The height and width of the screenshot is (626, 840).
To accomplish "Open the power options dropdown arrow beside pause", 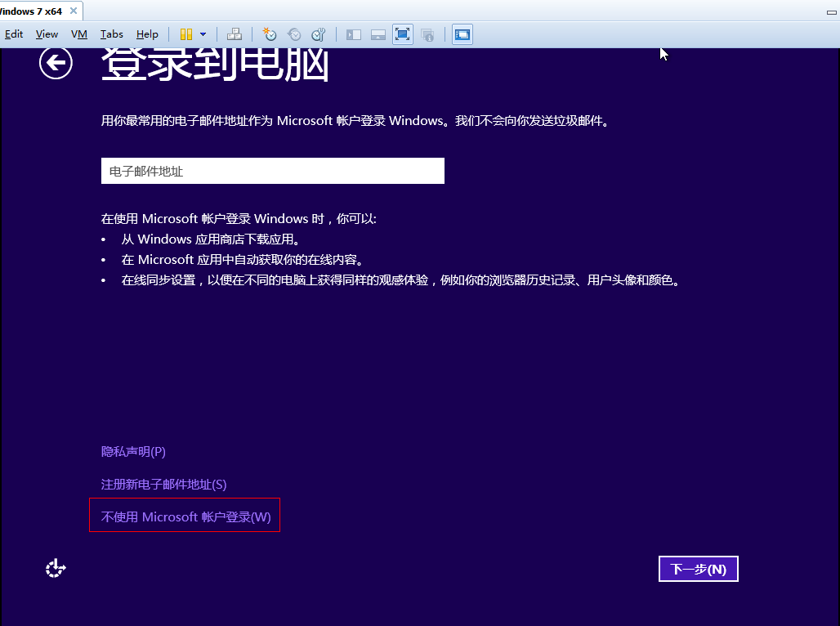I will coord(203,34).
